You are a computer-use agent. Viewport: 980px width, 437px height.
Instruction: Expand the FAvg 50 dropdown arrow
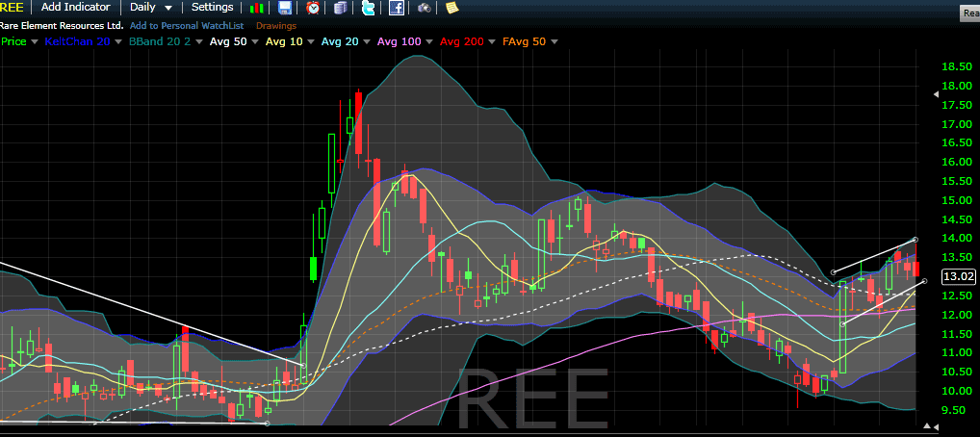(x=554, y=42)
